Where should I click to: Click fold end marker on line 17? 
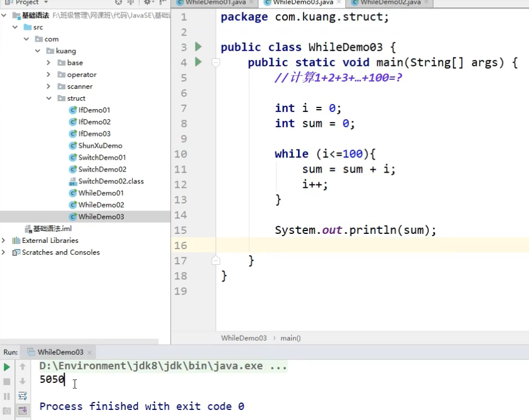tap(215, 260)
